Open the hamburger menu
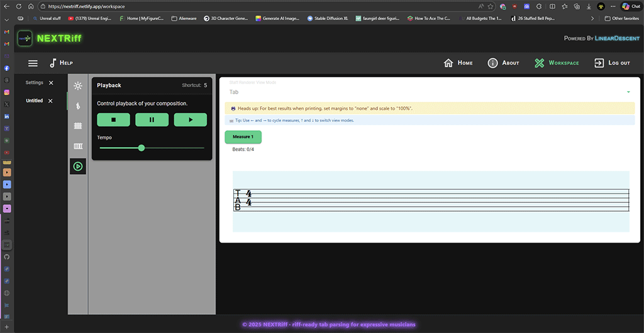The image size is (644, 333). [33, 63]
